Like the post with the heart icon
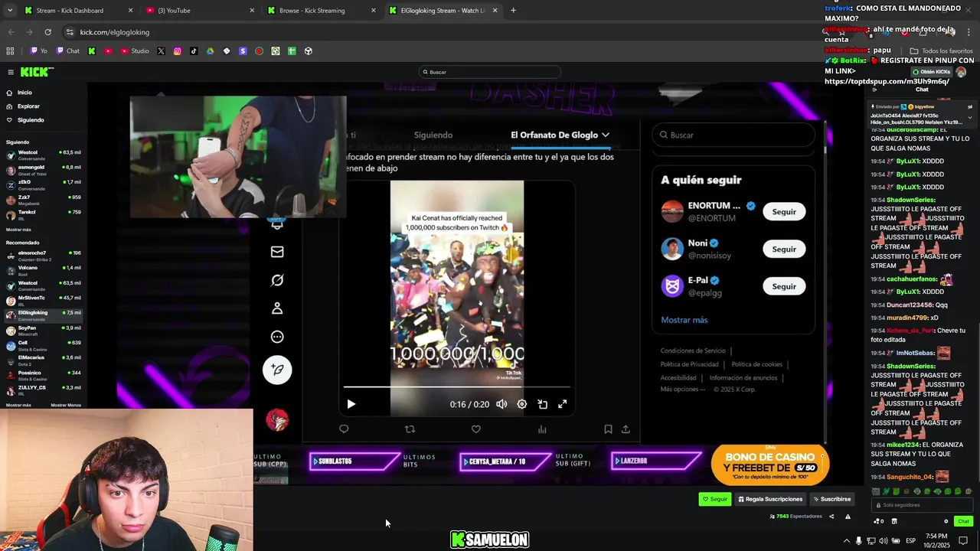This screenshot has height=551, width=980. [x=475, y=429]
